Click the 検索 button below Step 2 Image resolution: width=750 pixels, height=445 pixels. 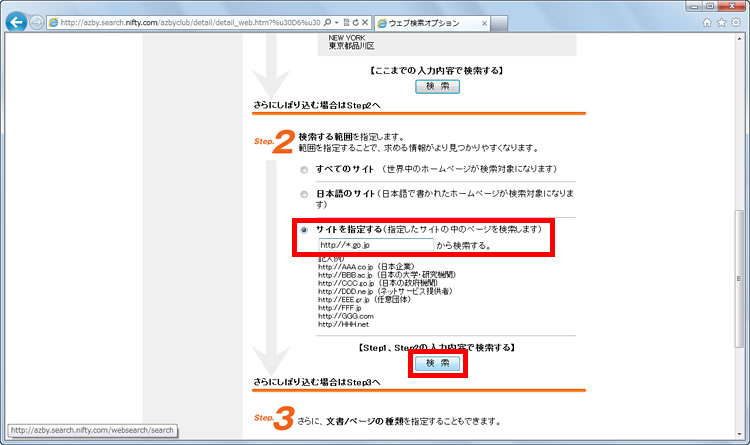click(437, 363)
